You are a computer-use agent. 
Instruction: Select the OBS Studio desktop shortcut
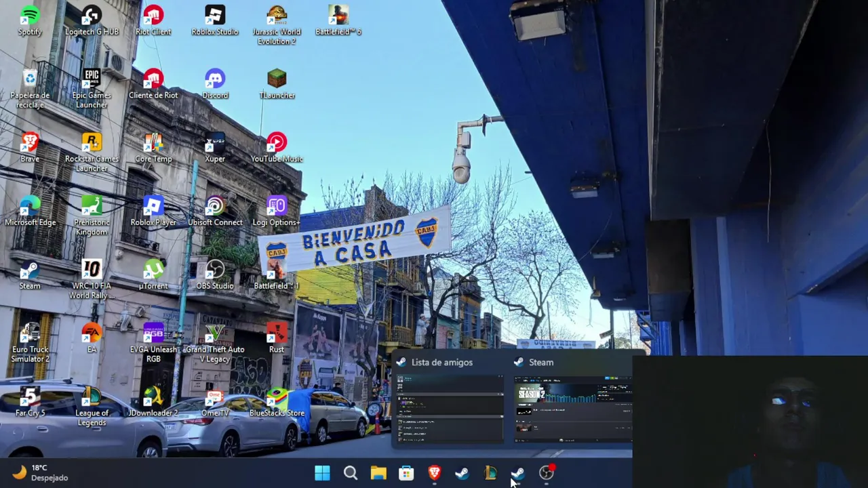(x=215, y=275)
